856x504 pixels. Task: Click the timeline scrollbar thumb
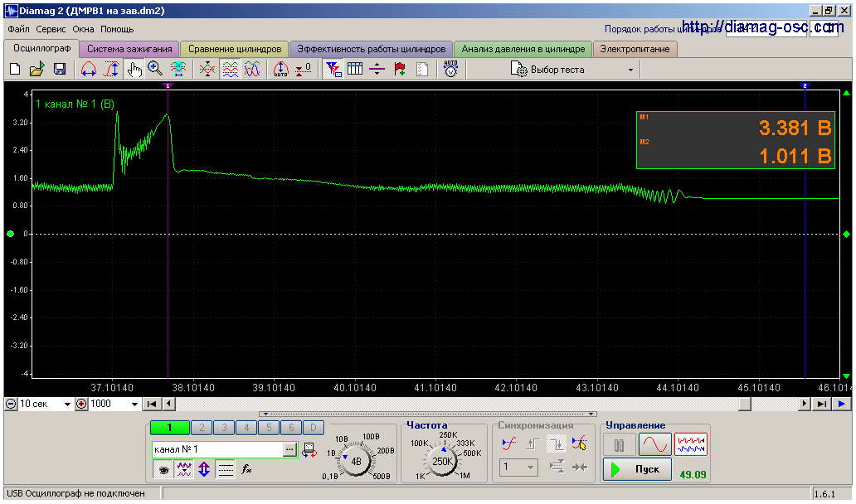tap(744, 404)
